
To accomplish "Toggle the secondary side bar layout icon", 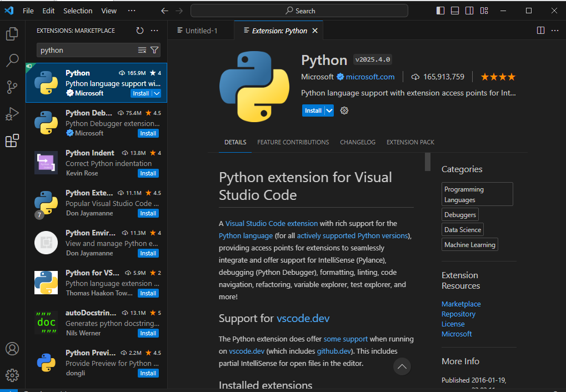I will (x=469, y=11).
